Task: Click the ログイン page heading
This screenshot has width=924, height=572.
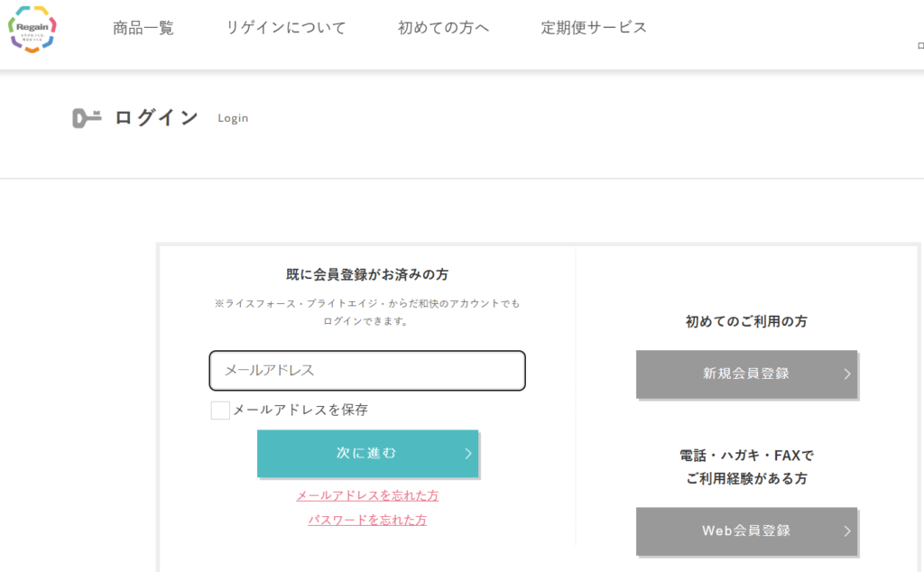Action: coord(157,118)
